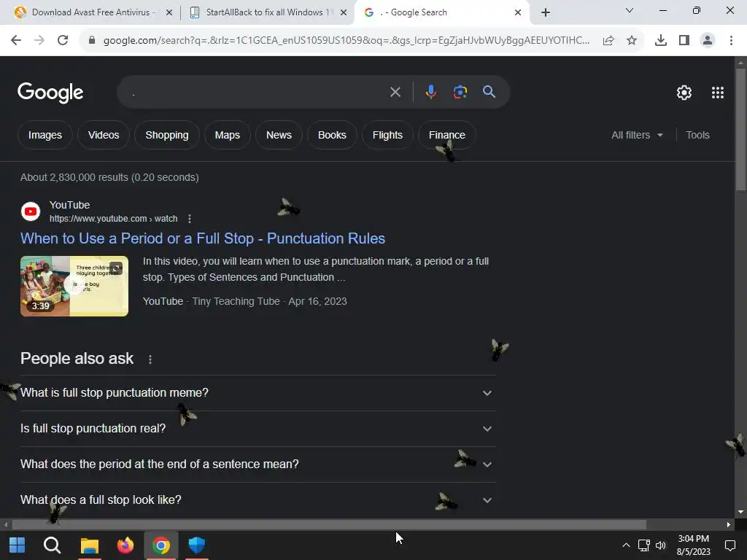747x560 pixels.
Task: Open Windows Start menu
Action: click(18, 545)
